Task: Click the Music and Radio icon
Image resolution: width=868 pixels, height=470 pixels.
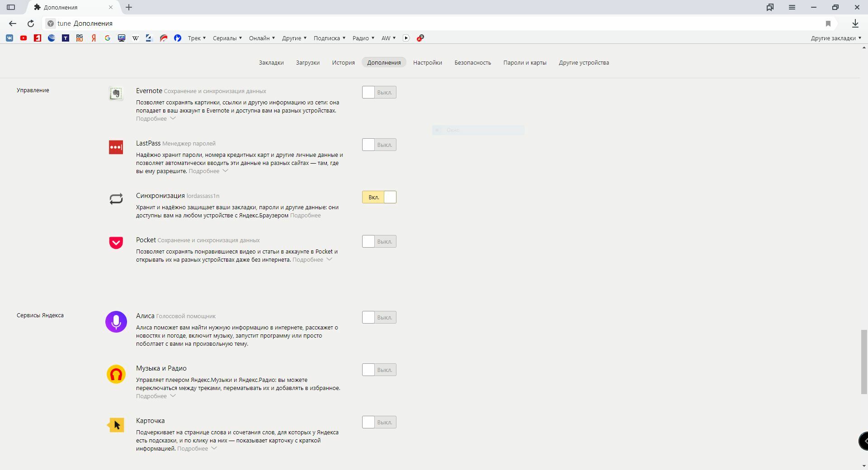Action: tap(116, 374)
